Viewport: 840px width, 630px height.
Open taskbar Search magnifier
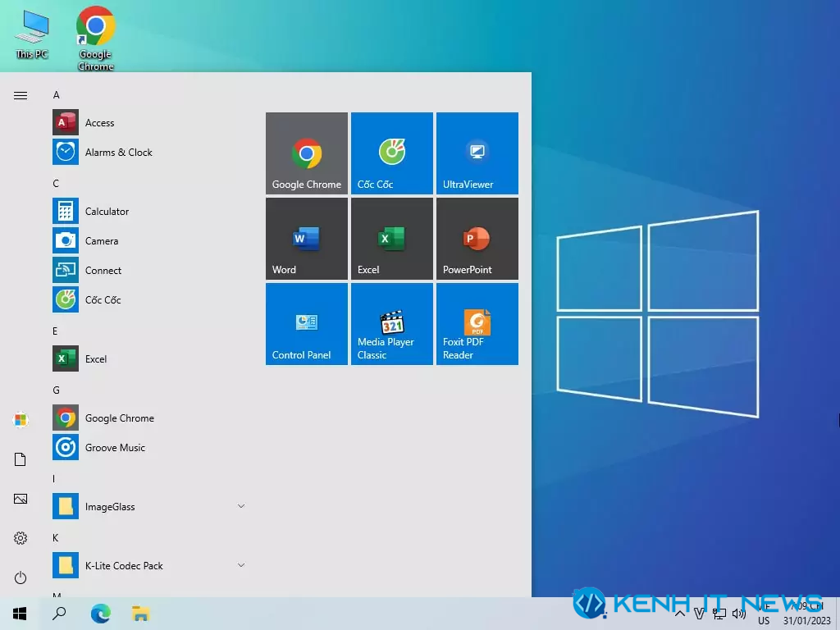[59, 614]
